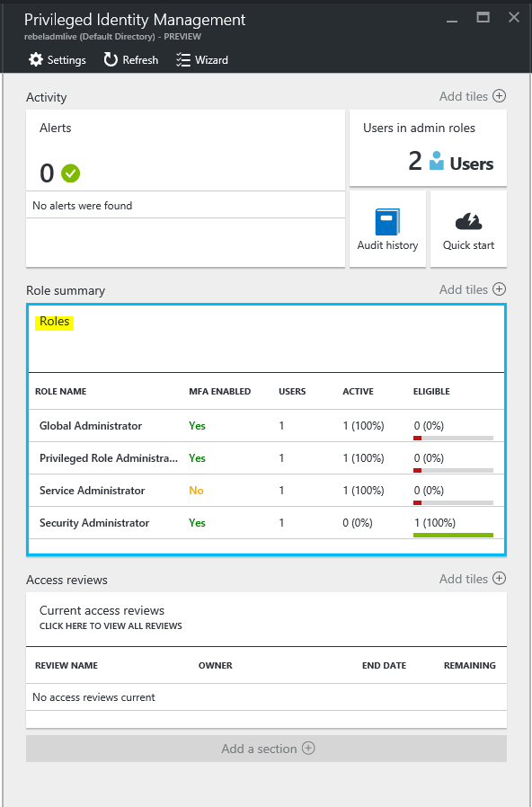Image resolution: width=532 pixels, height=807 pixels.
Task: Click 'No access reviews current' row
Action: coord(266,697)
